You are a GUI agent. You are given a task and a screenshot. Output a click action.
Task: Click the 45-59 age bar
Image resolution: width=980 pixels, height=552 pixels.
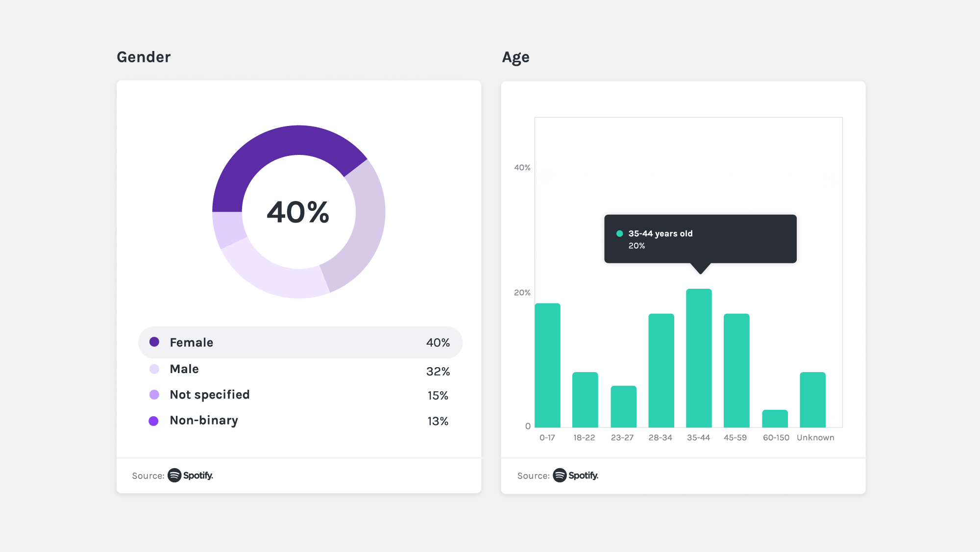(736, 371)
